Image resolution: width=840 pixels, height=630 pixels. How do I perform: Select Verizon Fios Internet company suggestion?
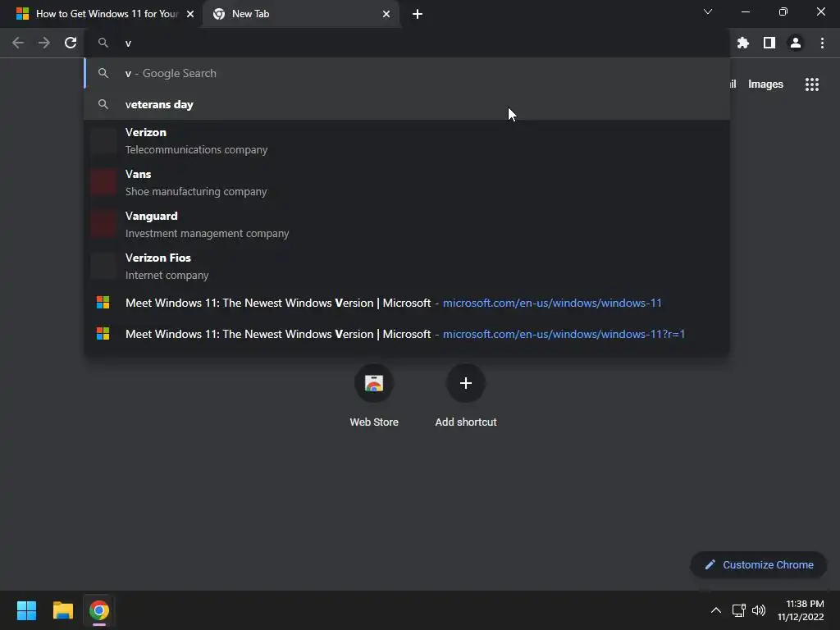(407, 267)
